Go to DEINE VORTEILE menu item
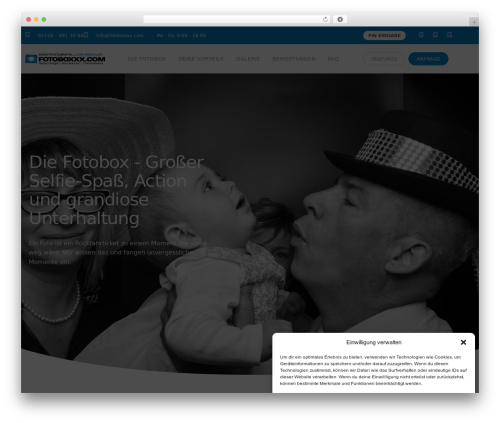 [x=201, y=59]
